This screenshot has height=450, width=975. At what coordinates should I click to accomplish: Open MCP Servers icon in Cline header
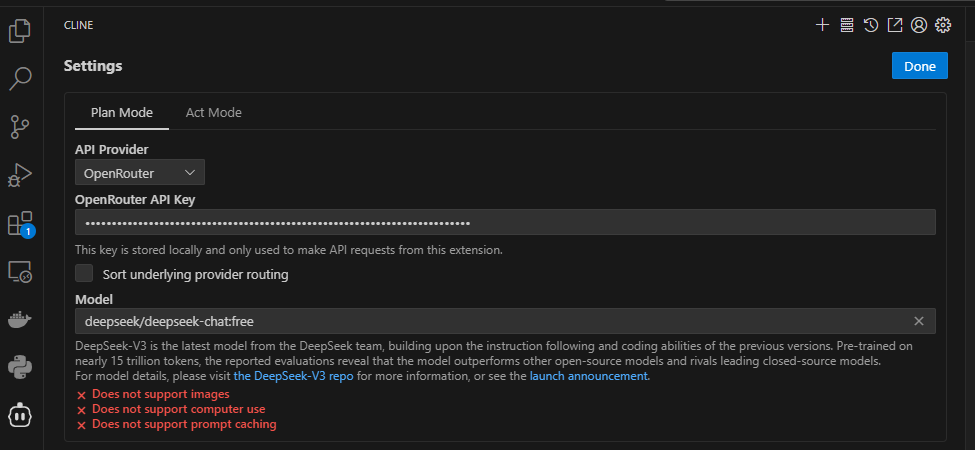pyautogui.click(x=846, y=25)
